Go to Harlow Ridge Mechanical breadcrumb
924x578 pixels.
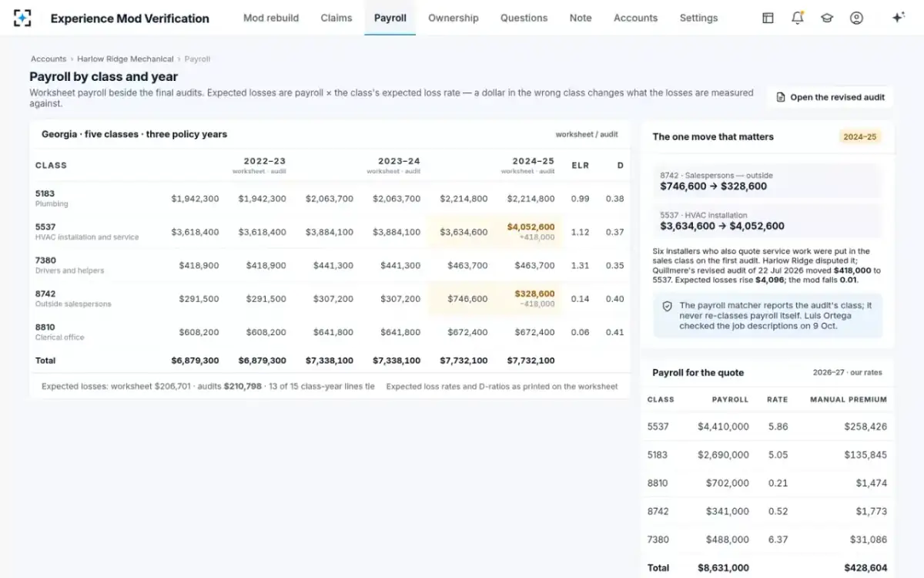(x=126, y=59)
